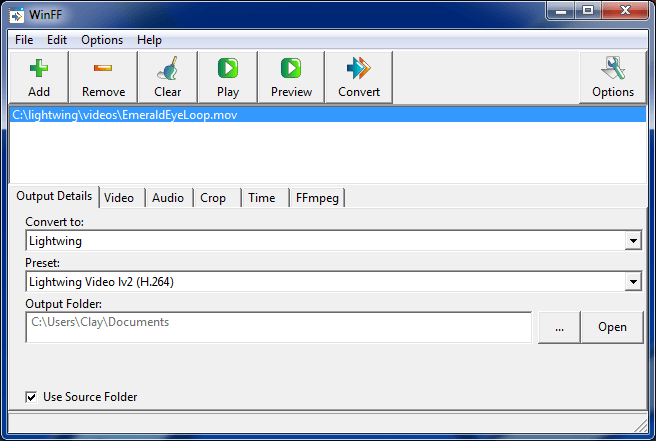Screen dimensions: 656x441
Task: Switch to the FFmpeg tab
Action: [x=317, y=198]
